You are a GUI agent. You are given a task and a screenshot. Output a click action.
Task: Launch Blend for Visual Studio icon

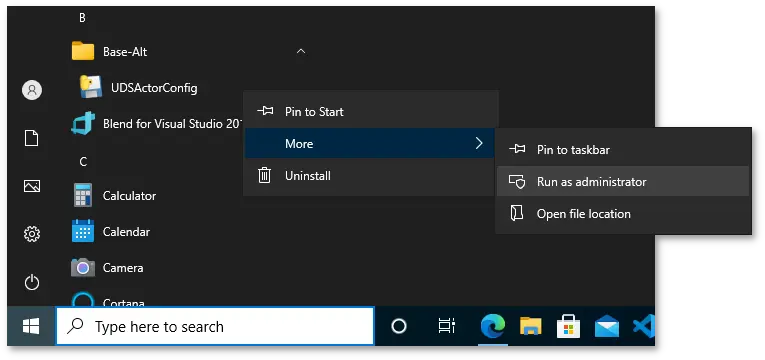coord(83,123)
